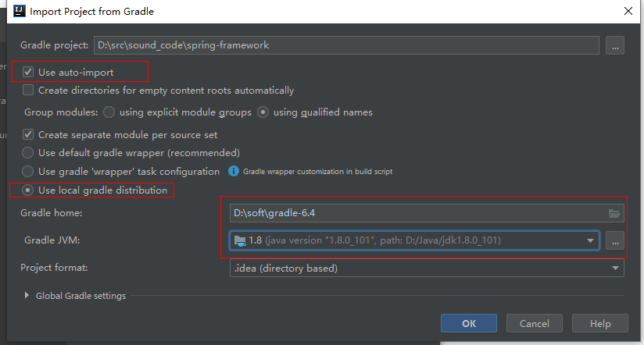Select Use local gradle distribution radio
644x345 pixels.
(x=27, y=190)
